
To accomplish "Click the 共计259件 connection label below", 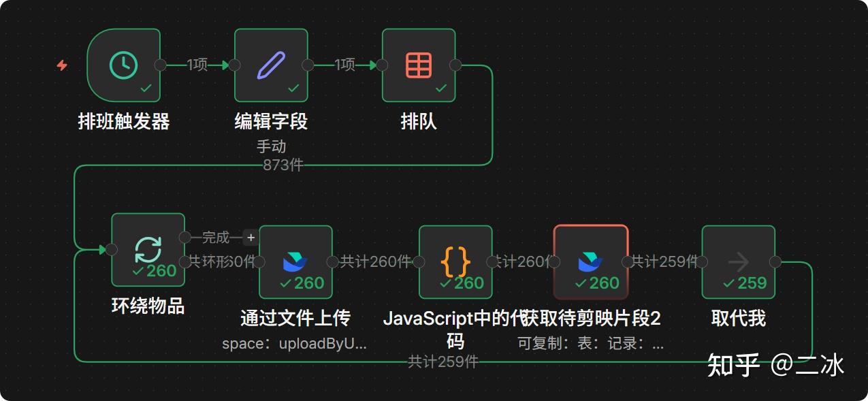I will 443,362.
